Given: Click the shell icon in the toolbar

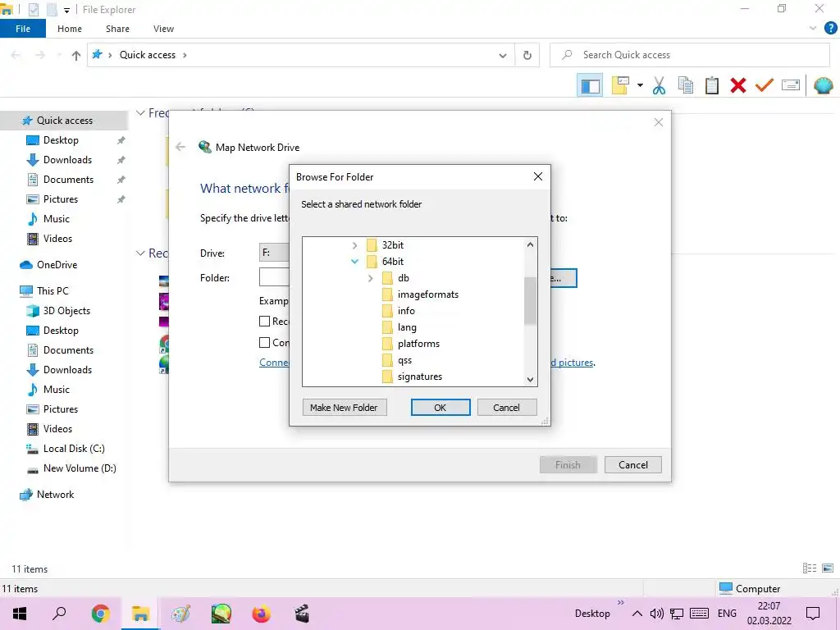Looking at the screenshot, I should pos(824,85).
